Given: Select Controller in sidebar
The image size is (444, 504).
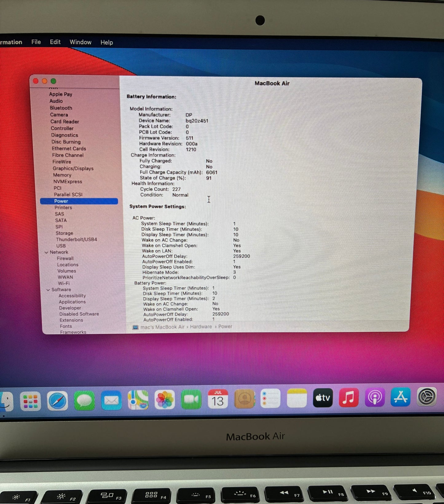Looking at the screenshot, I should [x=62, y=128].
